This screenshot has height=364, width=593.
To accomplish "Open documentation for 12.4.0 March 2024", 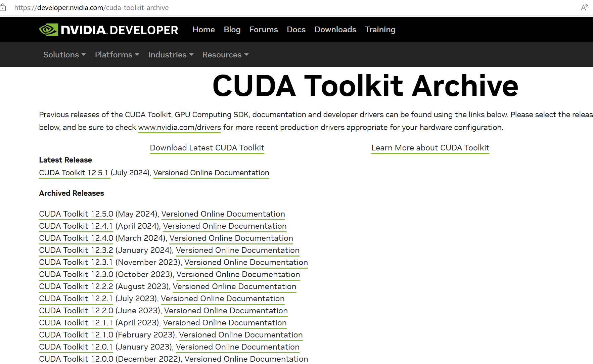I will (231, 238).
